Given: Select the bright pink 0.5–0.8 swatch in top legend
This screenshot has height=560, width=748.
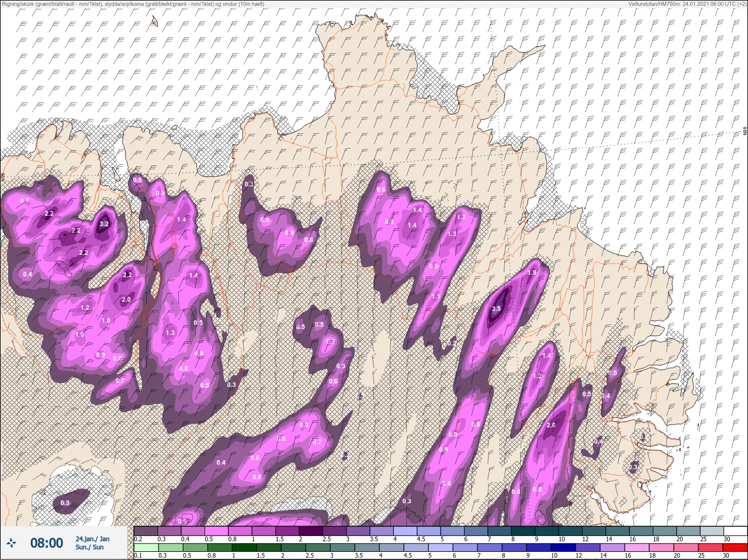Looking at the screenshot, I should click(217, 531).
